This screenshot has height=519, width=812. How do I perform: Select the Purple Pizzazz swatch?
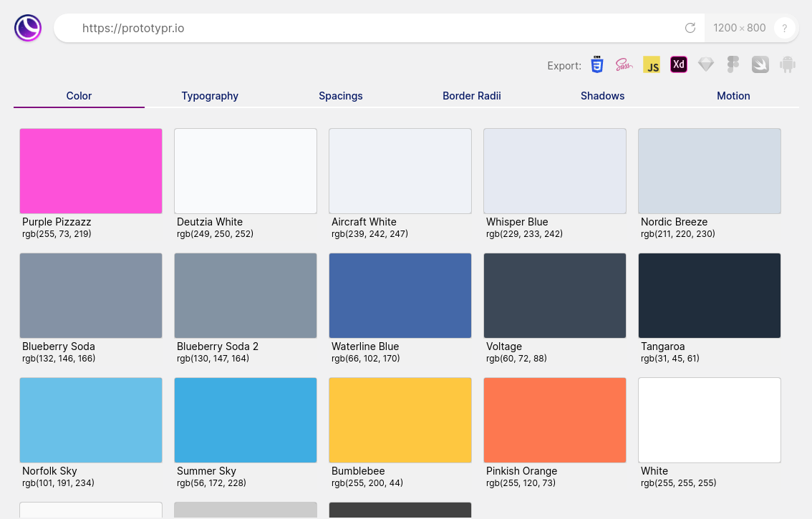click(x=91, y=171)
